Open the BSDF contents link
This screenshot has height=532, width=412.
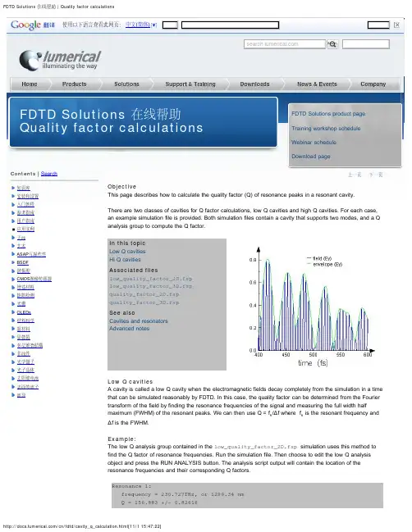[22, 262]
